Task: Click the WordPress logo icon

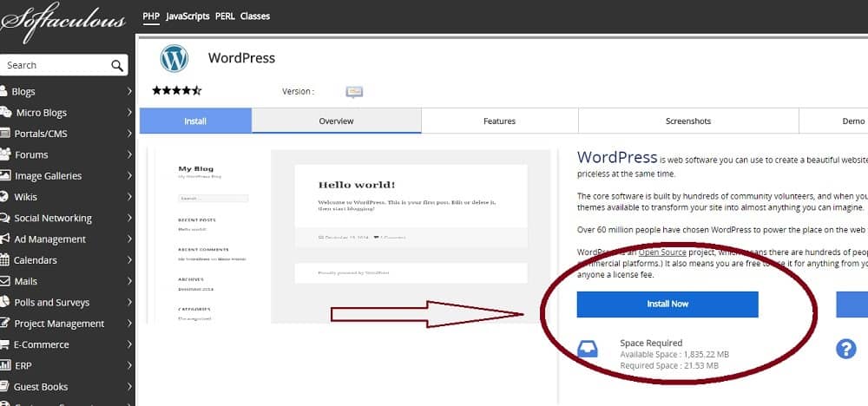Action: point(174,58)
